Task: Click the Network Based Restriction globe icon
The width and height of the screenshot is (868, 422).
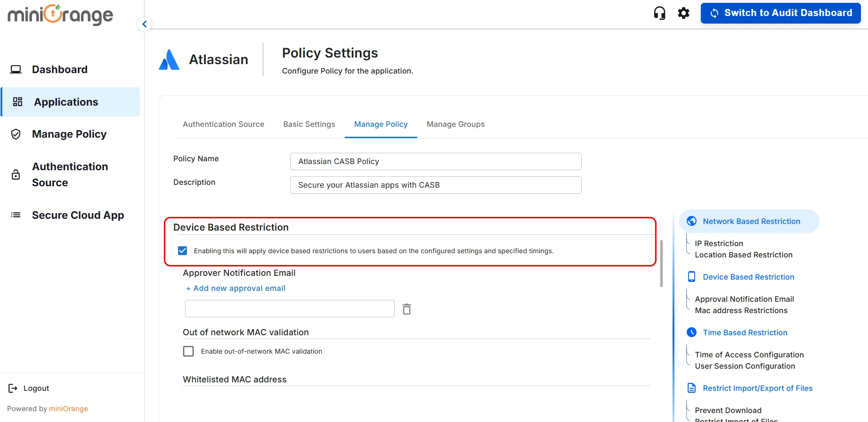Action: (691, 221)
